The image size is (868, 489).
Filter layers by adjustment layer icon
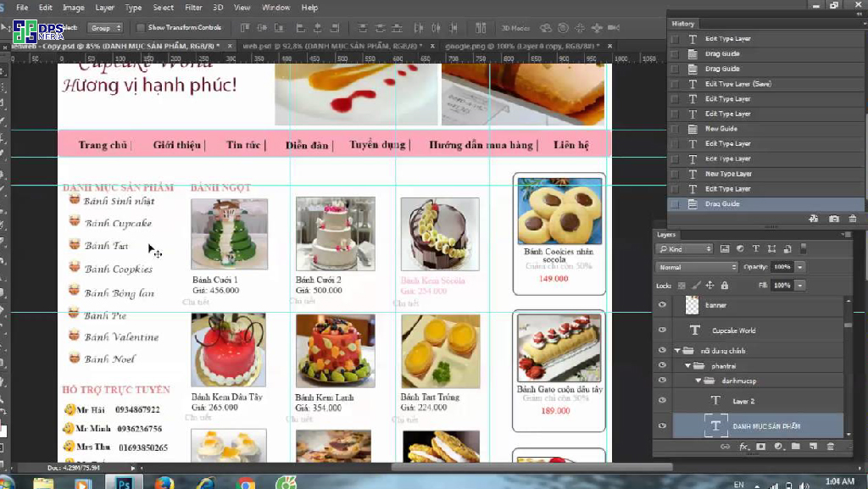740,249
